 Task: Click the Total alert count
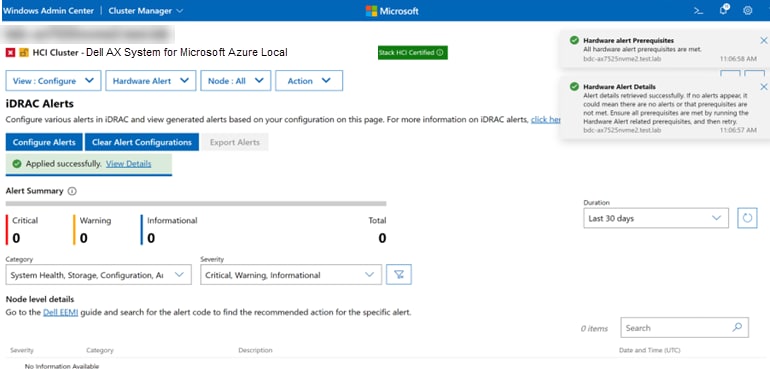(x=382, y=238)
